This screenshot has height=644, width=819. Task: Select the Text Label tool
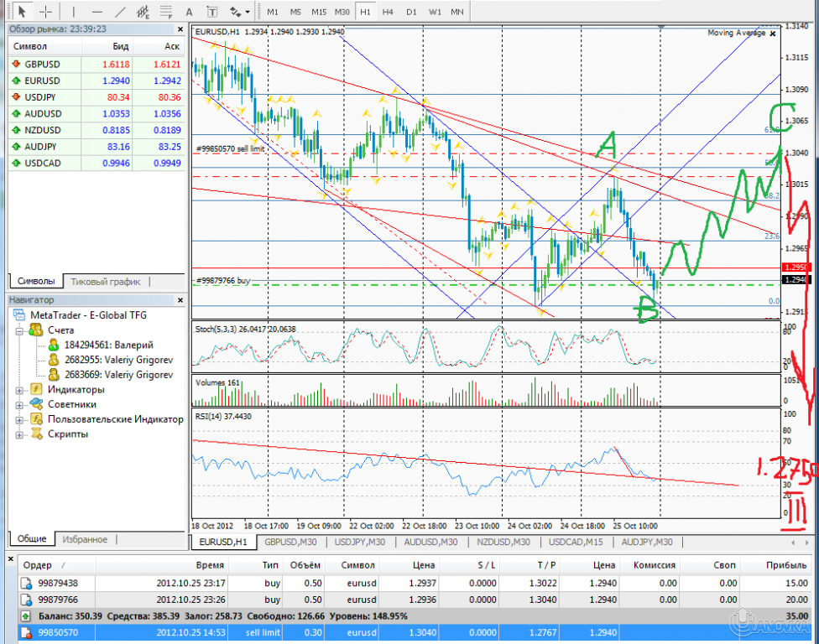click(x=211, y=11)
